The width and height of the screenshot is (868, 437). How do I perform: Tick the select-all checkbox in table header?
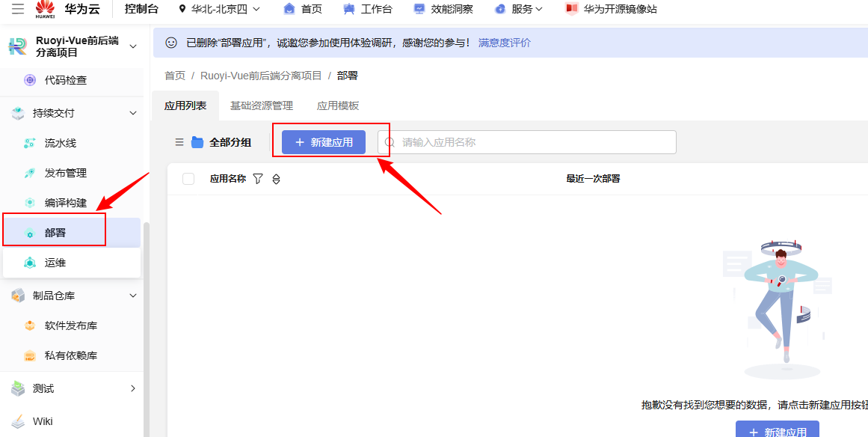(x=188, y=179)
